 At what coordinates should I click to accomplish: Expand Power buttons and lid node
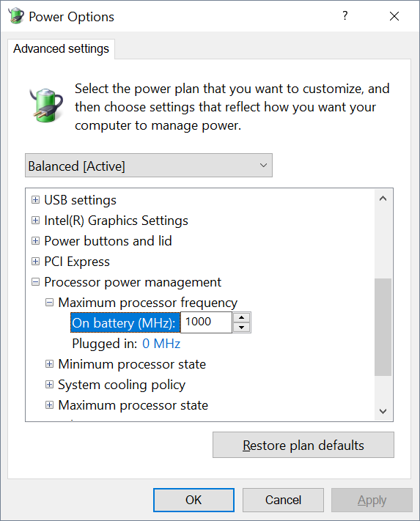[x=35, y=241]
